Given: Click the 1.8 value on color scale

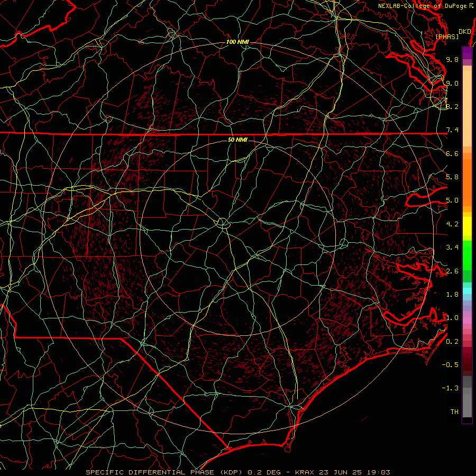Looking at the screenshot, I should click(452, 295).
